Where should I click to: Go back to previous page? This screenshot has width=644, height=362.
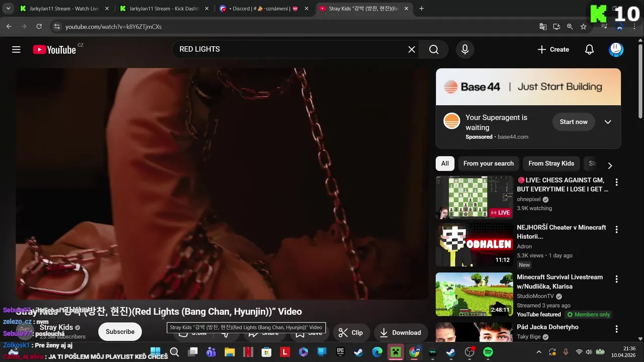click(9, 27)
